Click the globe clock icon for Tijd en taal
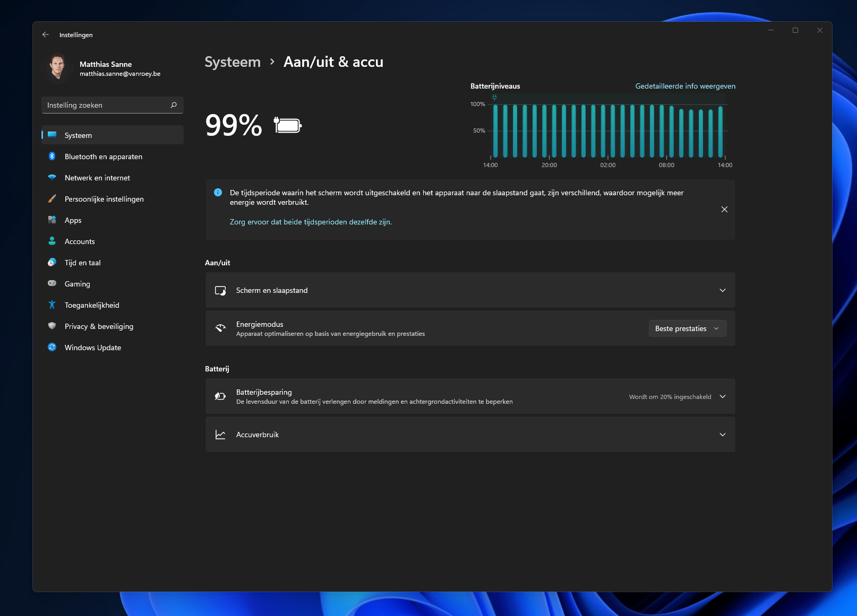 click(52, 262)
